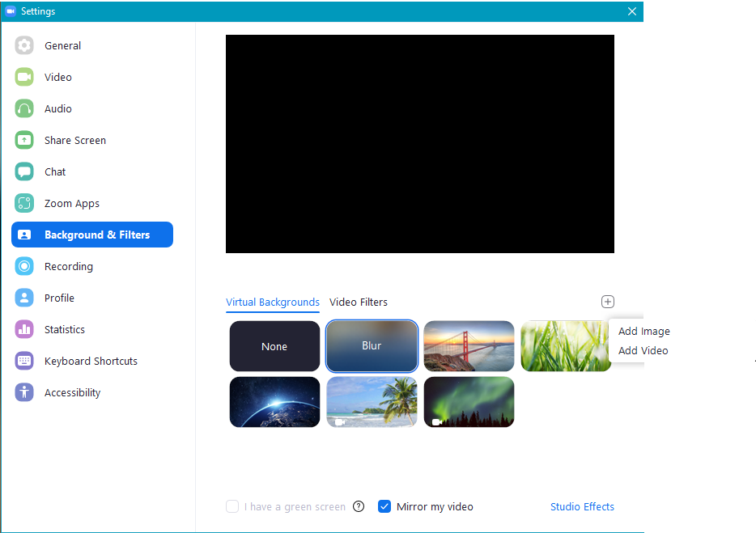The height and width of the screenshot is (533, 756).
Task: Click the Recording circle icon
Action: coord(24,267)
